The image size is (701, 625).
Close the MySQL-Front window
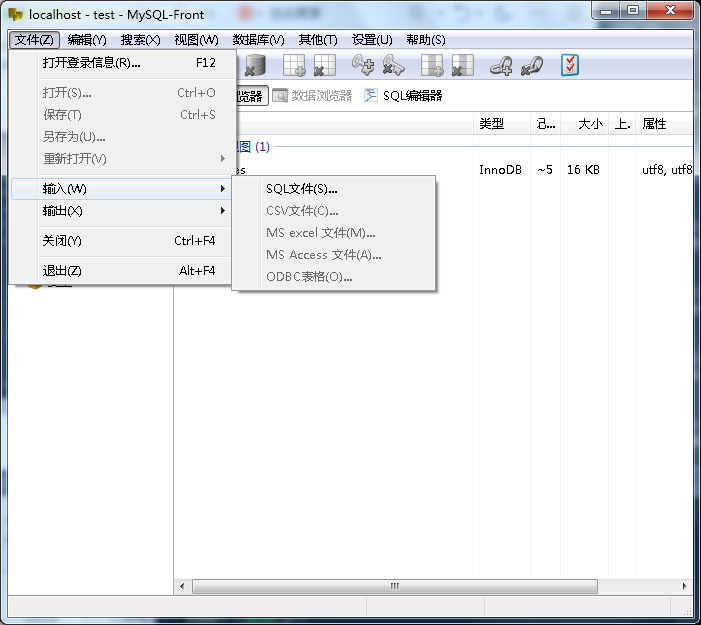[670, 11]
